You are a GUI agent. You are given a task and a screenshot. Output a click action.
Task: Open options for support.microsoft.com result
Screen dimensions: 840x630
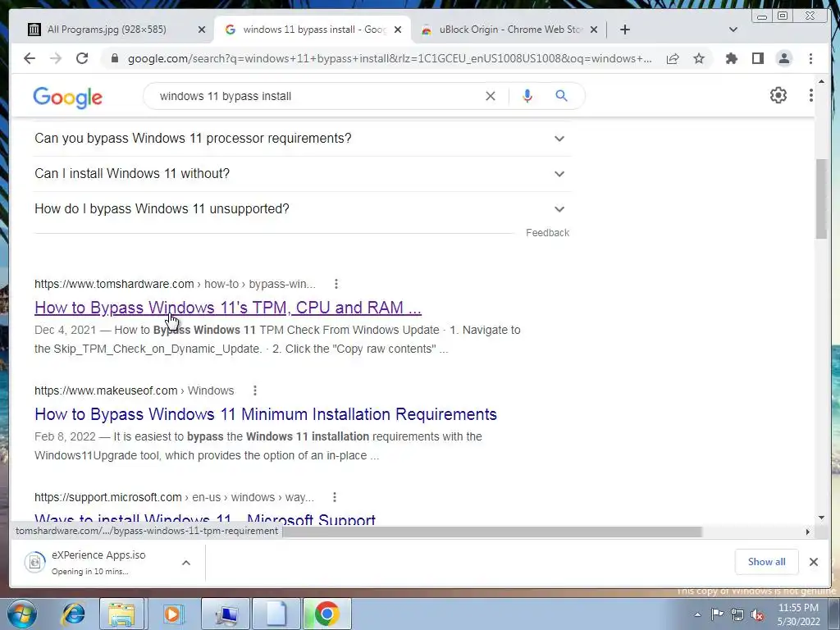click(335, 497)
